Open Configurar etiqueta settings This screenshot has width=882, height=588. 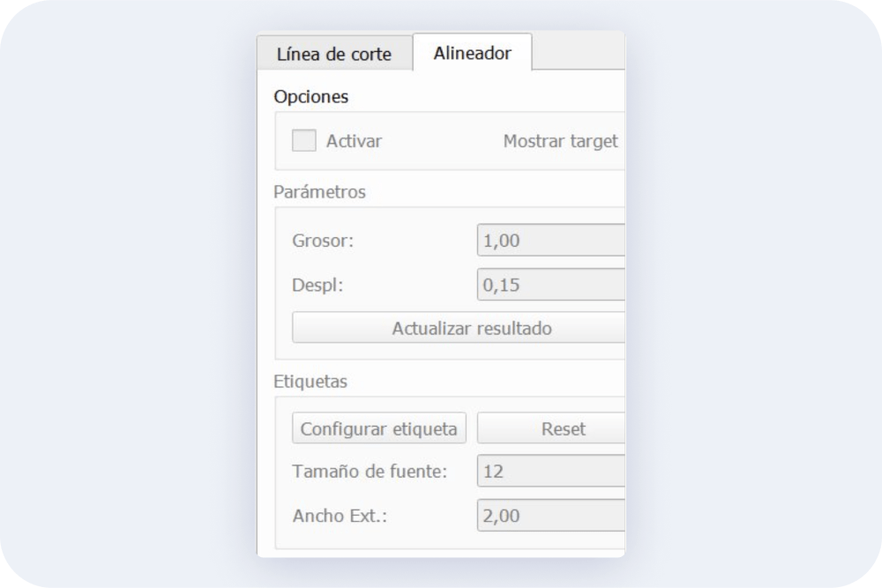point(379,428)
